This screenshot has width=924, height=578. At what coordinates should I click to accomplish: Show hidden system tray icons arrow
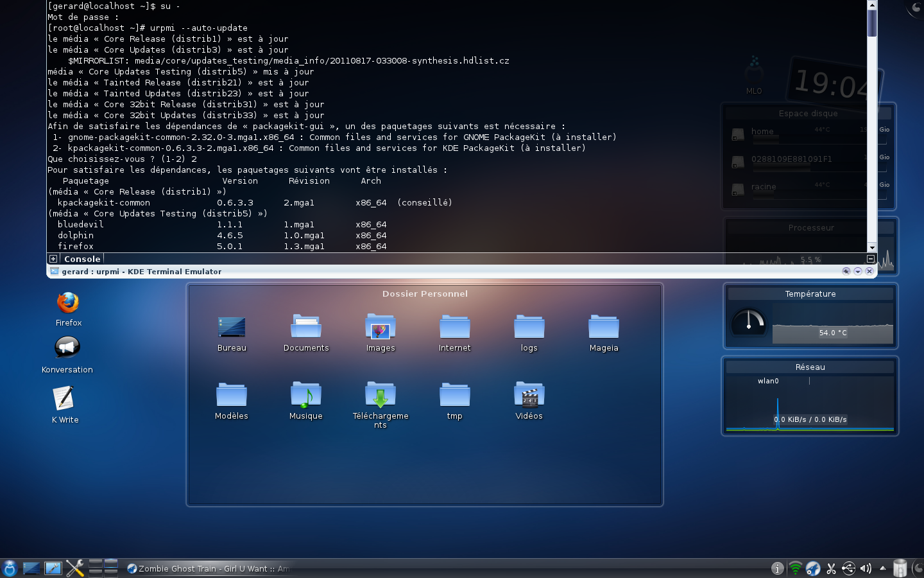[x=883, y=568]
